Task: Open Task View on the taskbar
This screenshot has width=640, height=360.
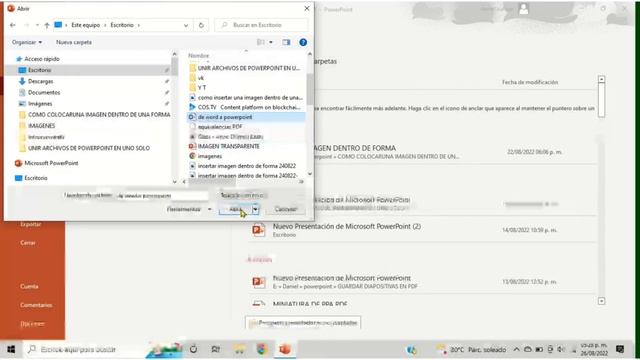Action: [216, 349]
